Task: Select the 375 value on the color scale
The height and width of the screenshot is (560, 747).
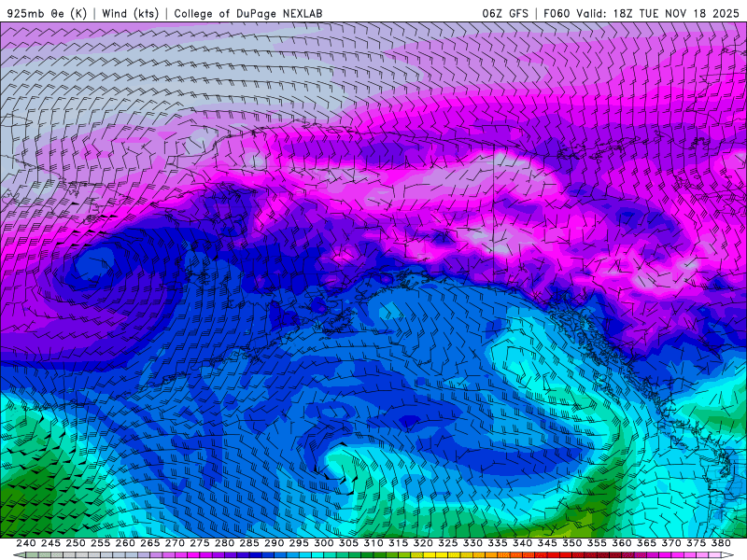Action: click(696, 543)
